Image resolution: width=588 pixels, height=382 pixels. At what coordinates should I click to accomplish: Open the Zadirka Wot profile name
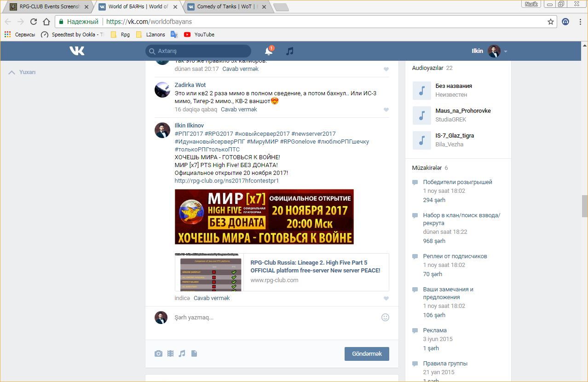(x=190, y=85)
